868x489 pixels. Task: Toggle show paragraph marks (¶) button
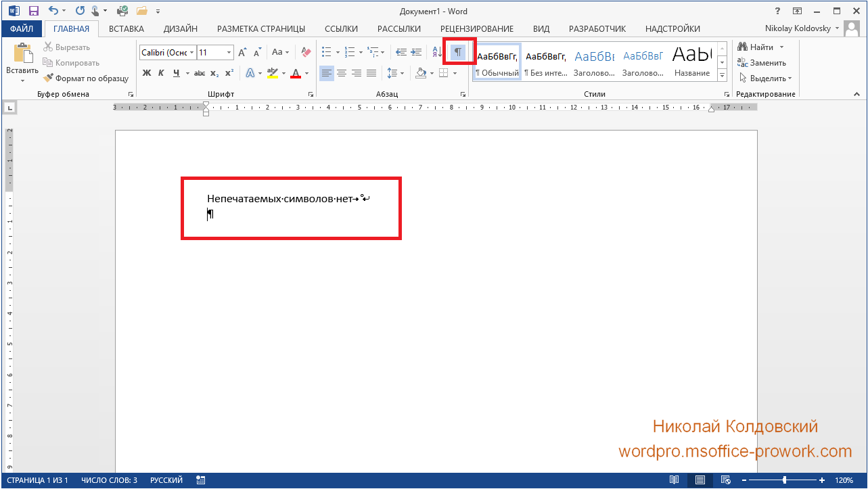point(458,52)
